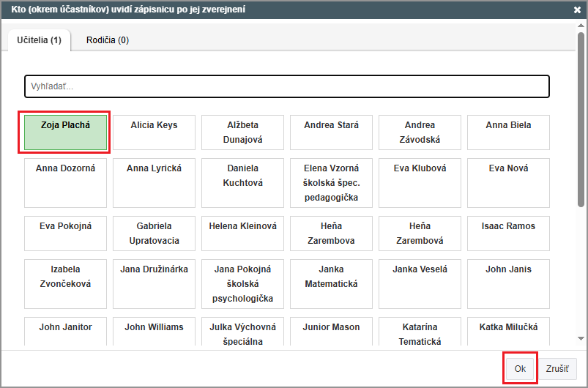This screenshot has width=588, height=388.
Task: Pick Isaac Ramos from teachers
Action: pos(508,234)
